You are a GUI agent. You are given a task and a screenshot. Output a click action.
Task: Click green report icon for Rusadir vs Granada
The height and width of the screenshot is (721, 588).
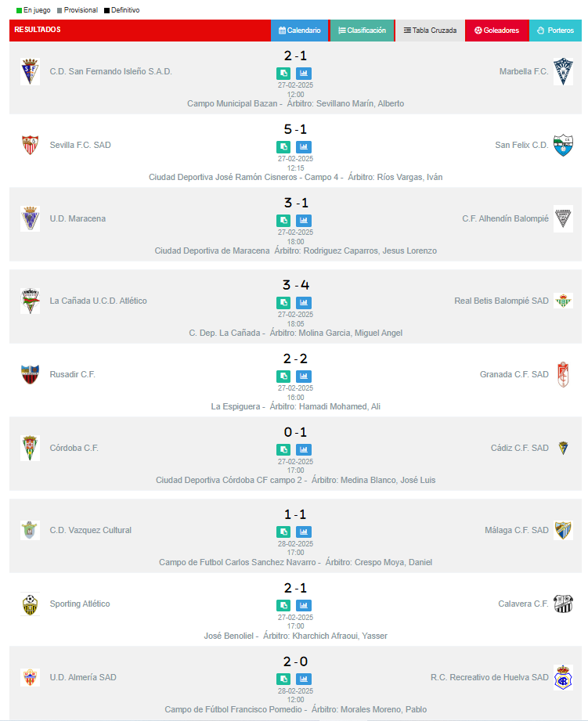coord(283,376)
